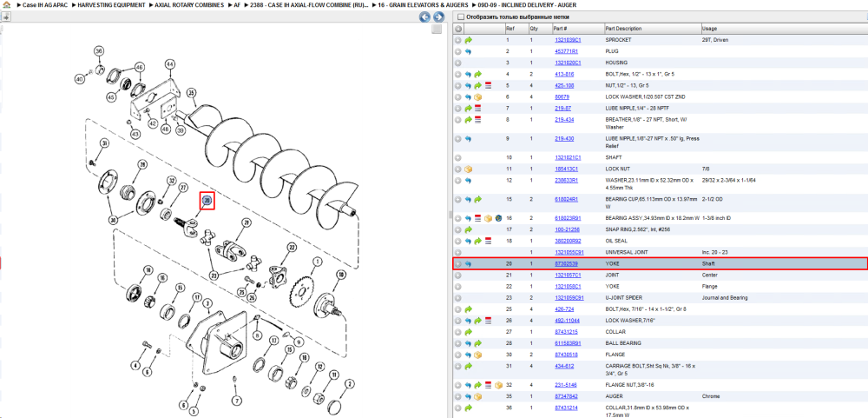Click red list icon on BREATHER row

[478, 120]
